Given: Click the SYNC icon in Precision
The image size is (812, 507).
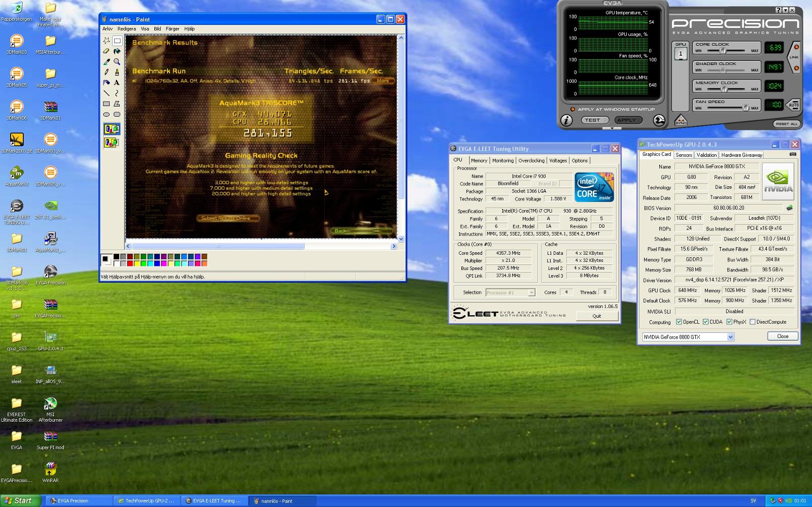Looking at the screenshot, I should point(681,121).
